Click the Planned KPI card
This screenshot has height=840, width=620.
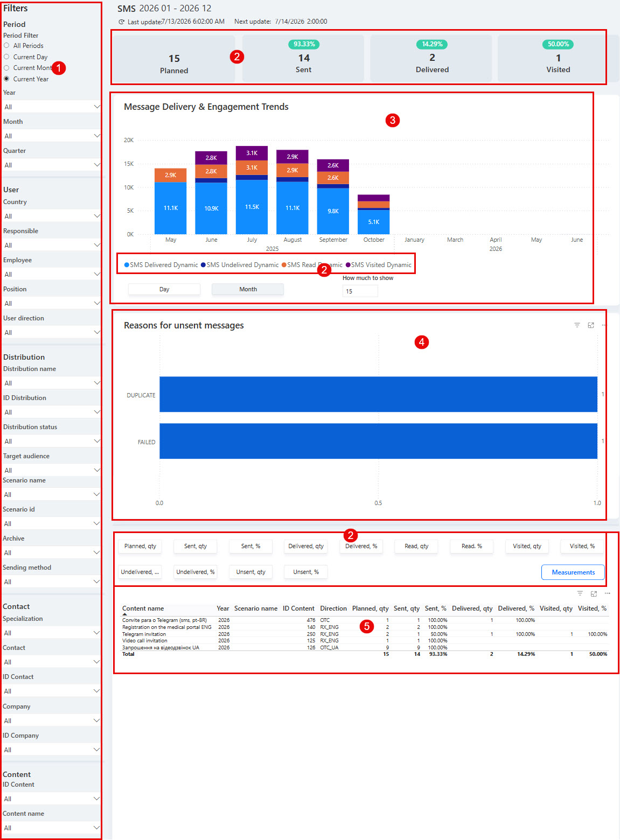tap(174, 59)
